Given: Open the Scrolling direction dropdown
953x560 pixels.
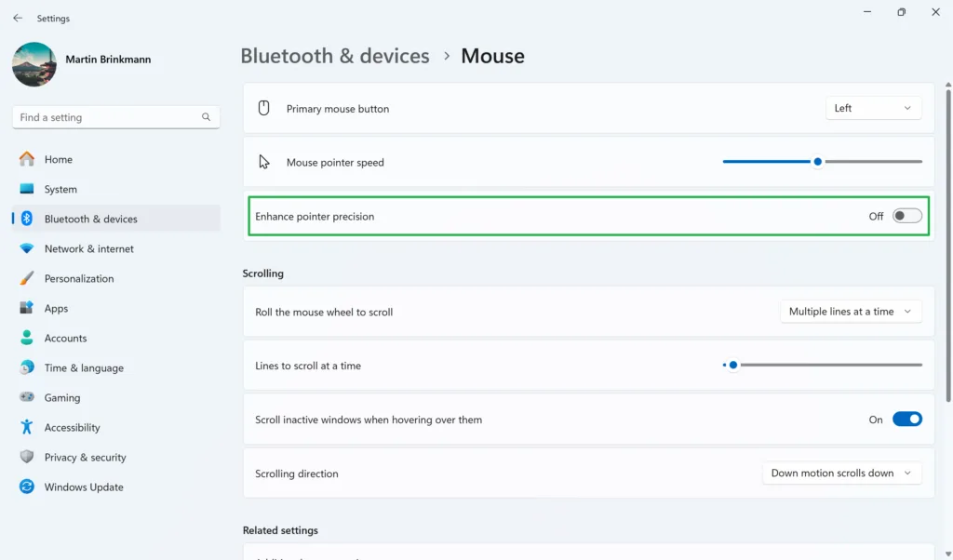Looking at the screenshot, I should click(841, 473).
